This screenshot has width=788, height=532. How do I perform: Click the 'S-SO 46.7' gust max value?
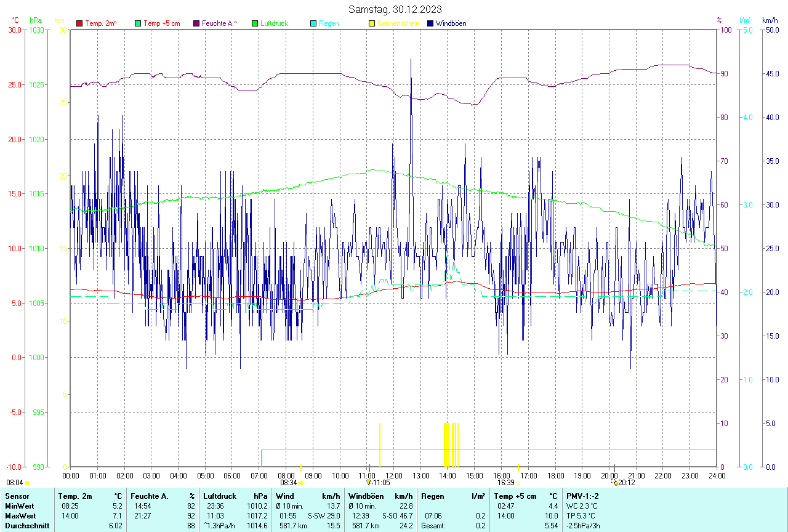[x=397, y=516]
